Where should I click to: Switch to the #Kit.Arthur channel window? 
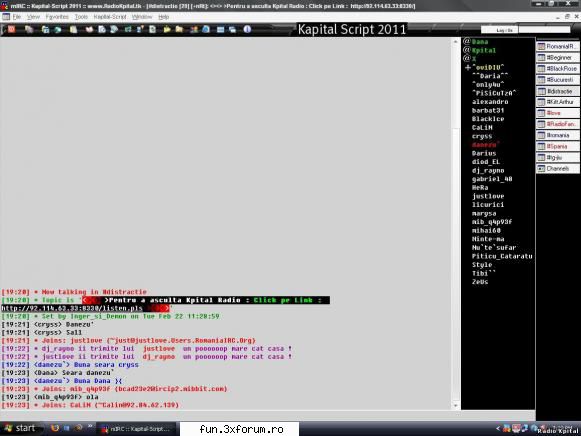tap(558, 101)
